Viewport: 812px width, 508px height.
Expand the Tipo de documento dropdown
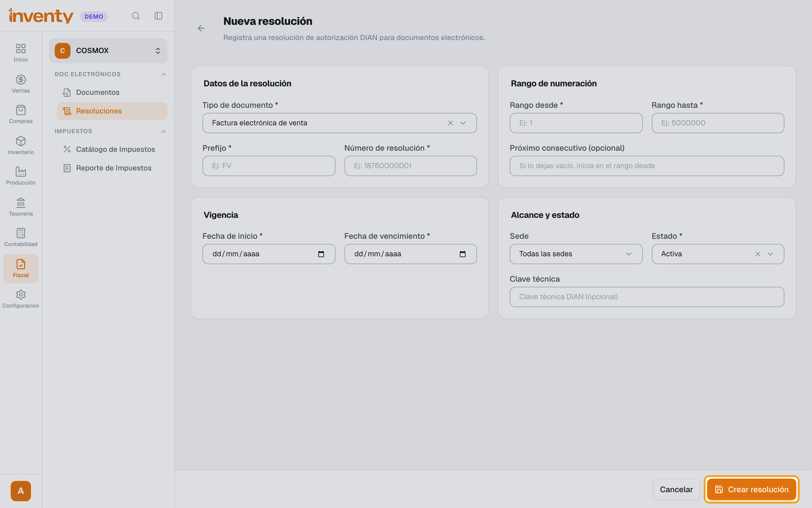(463, 123)
